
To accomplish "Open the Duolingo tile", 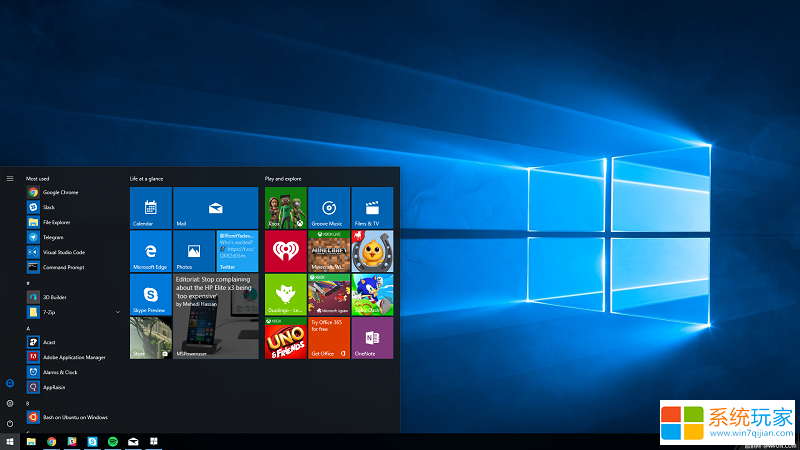I will pyautogui.click(x=286, y=294).
